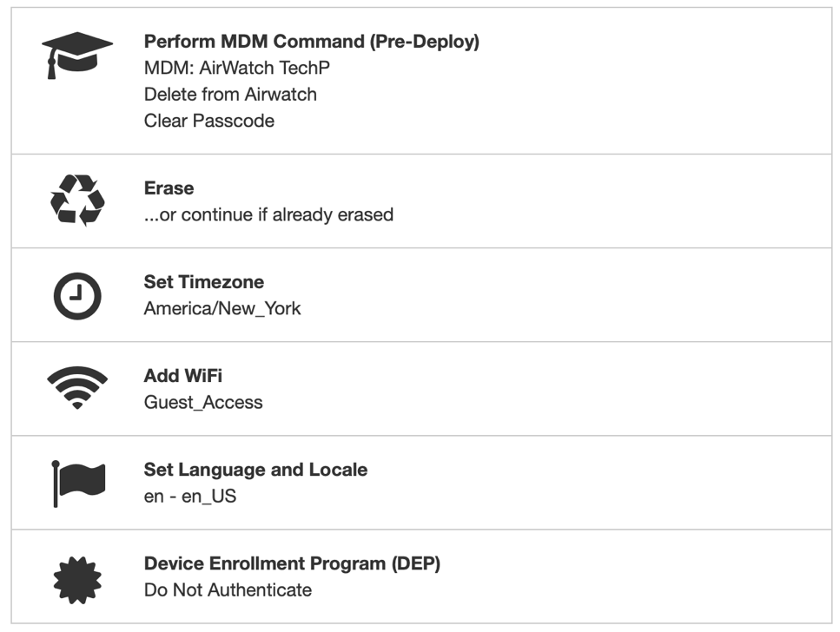Click the MDM: AirWatch TechP text
840x632 pixels.
point(236,68)
